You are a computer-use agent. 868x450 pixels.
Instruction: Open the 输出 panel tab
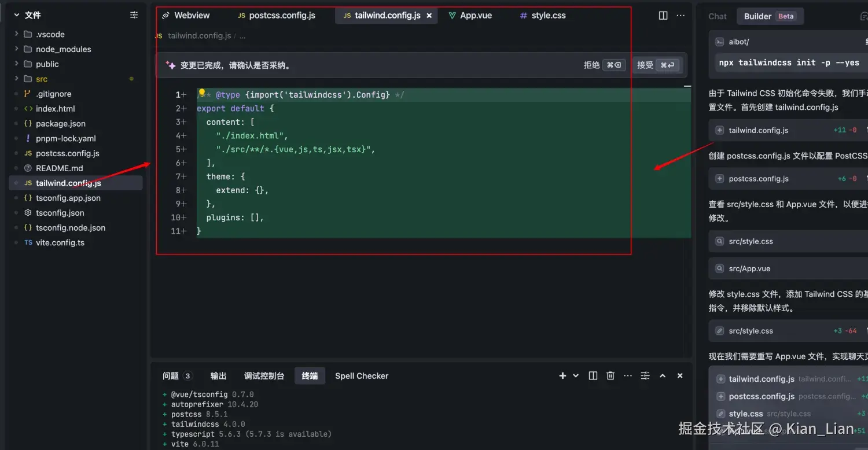[218, 376]
